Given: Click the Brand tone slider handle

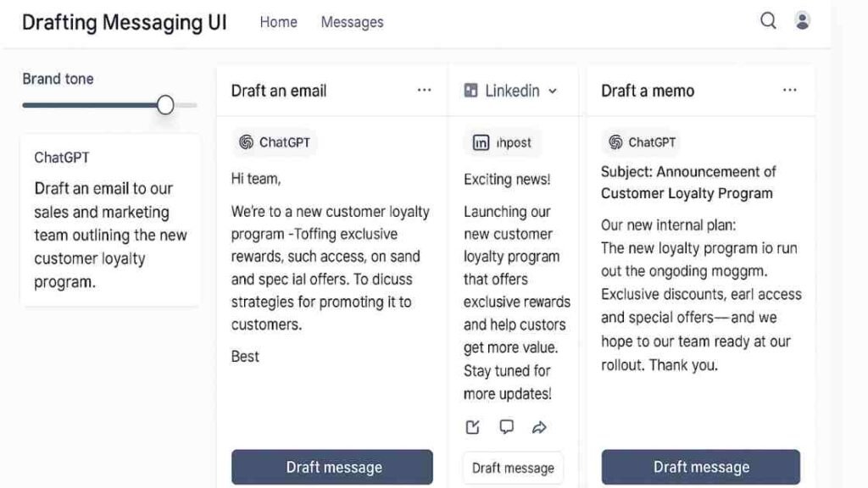Looking at the screenshot, I should tap(165, 105).
